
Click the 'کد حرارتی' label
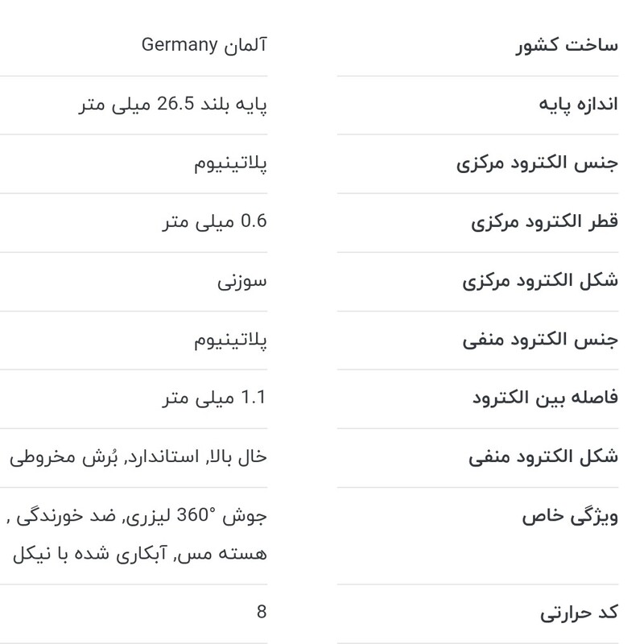point(578,613)
